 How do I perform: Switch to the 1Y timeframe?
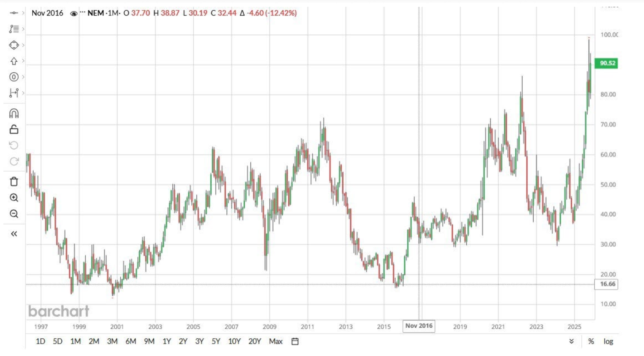(x=167, y=341)
